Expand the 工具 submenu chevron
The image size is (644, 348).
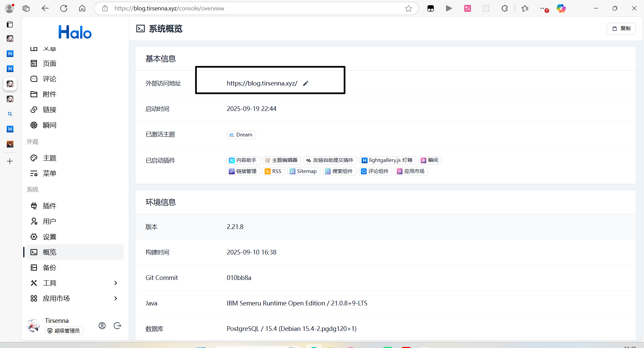[116, 283]
